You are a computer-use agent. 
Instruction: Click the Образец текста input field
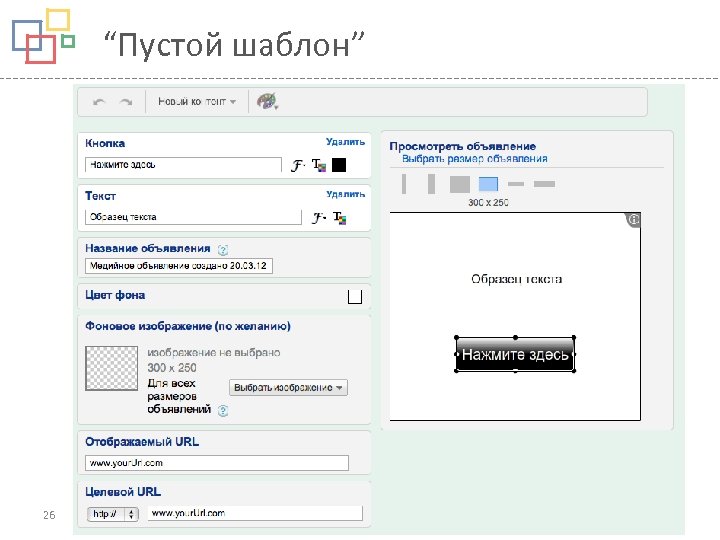coord(193,217)
